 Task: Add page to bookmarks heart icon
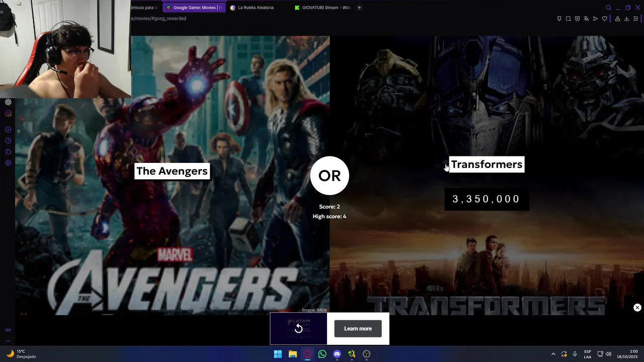pyautogui.click(x=604, y=19)
